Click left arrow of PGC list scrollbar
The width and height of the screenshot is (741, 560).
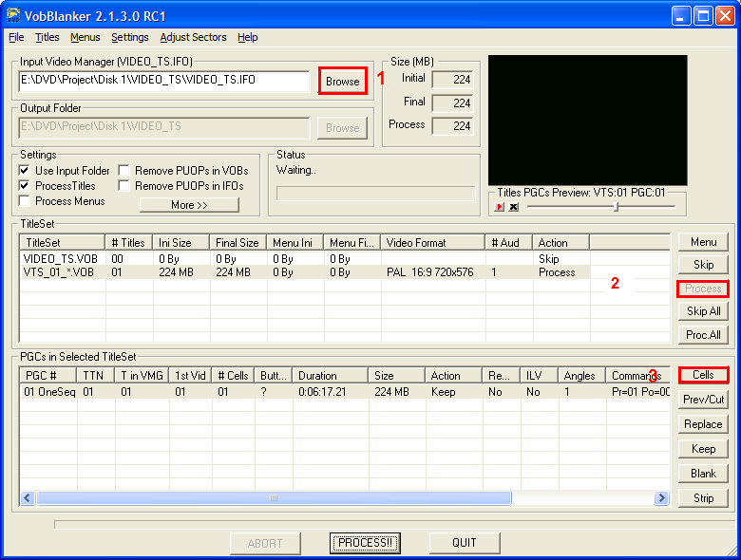click(28, 497)
